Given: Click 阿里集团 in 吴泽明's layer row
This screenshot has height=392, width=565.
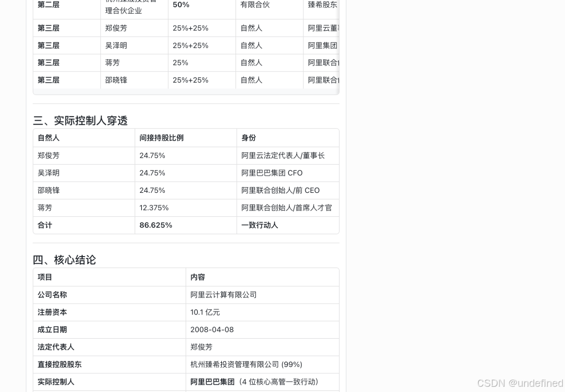Looking at the screenshot, I should (322, 45).
